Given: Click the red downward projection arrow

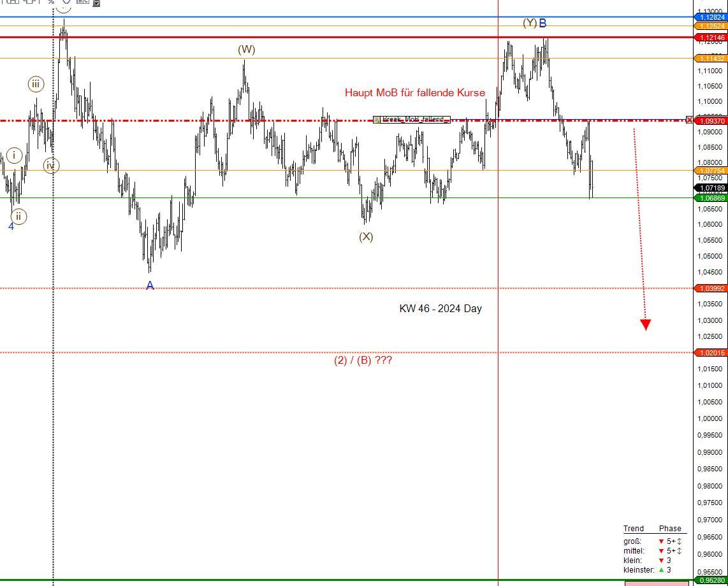Looking at the screenshot, I should [x=645, y=324].
